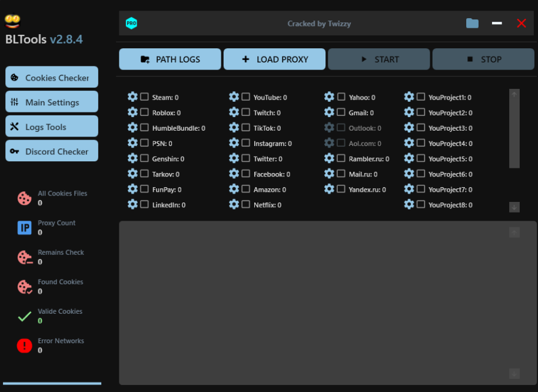Open Netflix gear settings
The image size is (538, 392).
[x=234, y=204]
